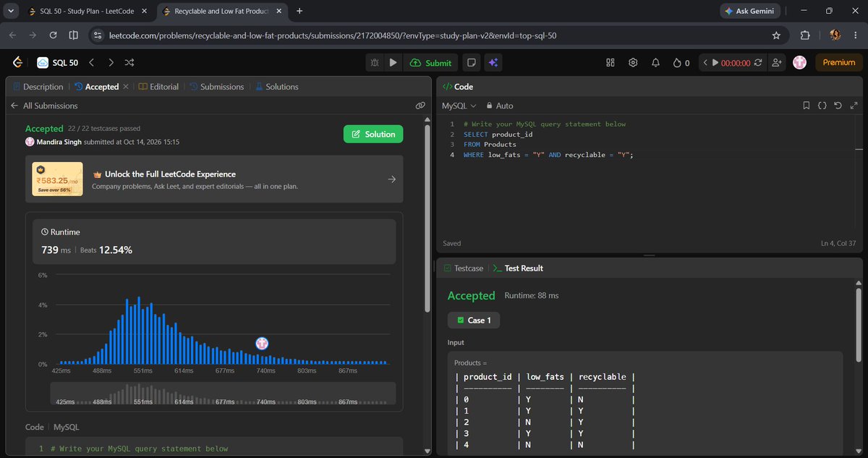
Task: Open the site information icon in address bar
Action: 98,35
